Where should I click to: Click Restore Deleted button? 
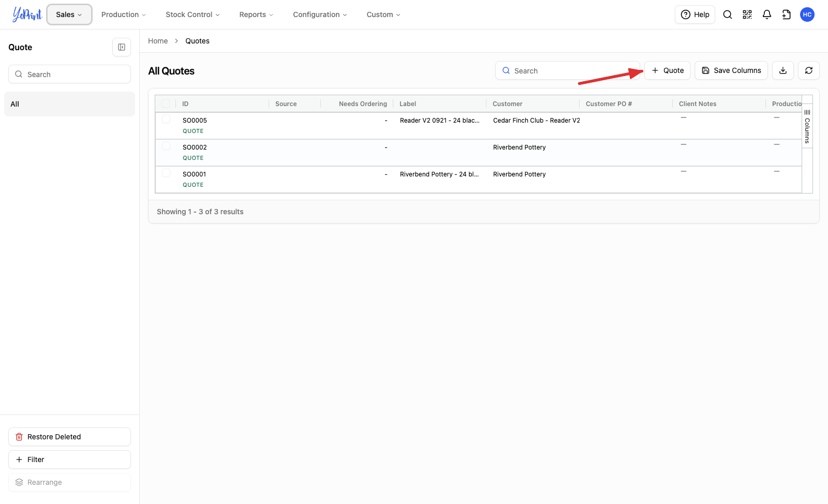(x=69, y=437)
